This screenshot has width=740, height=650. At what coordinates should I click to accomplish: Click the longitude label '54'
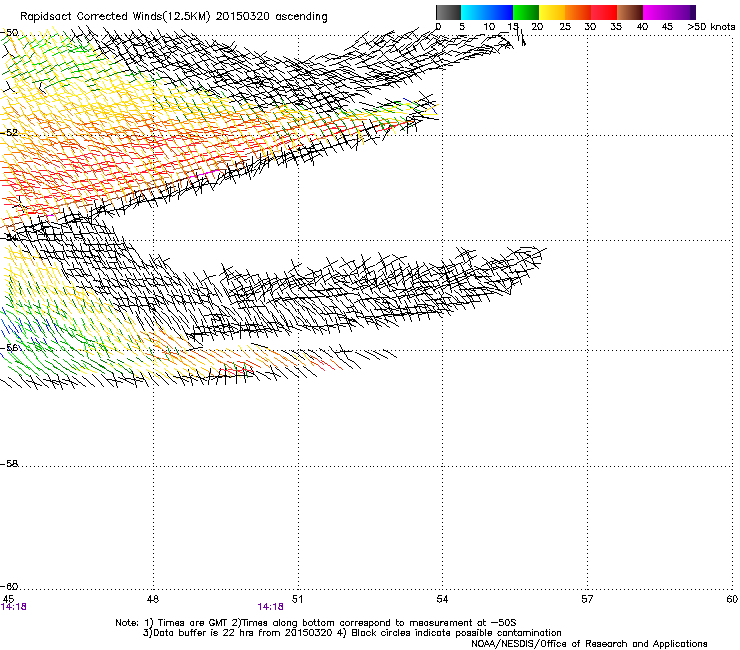(x=442, y=599)
